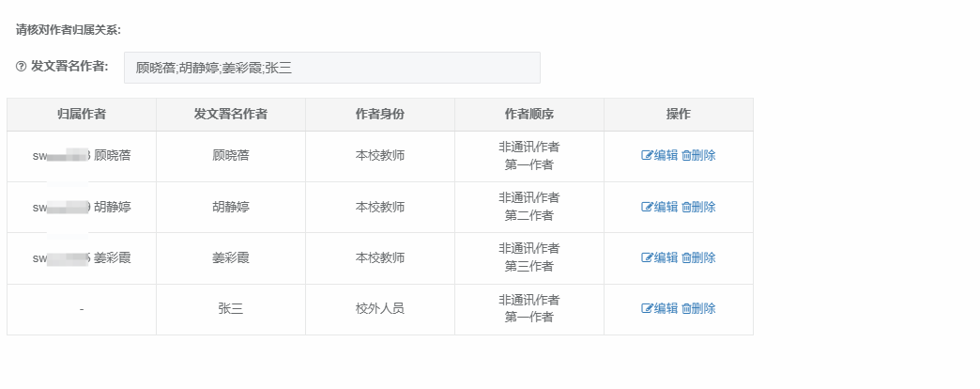The width and height of the screenshot is (980, 389).
Task: Select the 校外人员 identity cell
Action: [379, 308]
